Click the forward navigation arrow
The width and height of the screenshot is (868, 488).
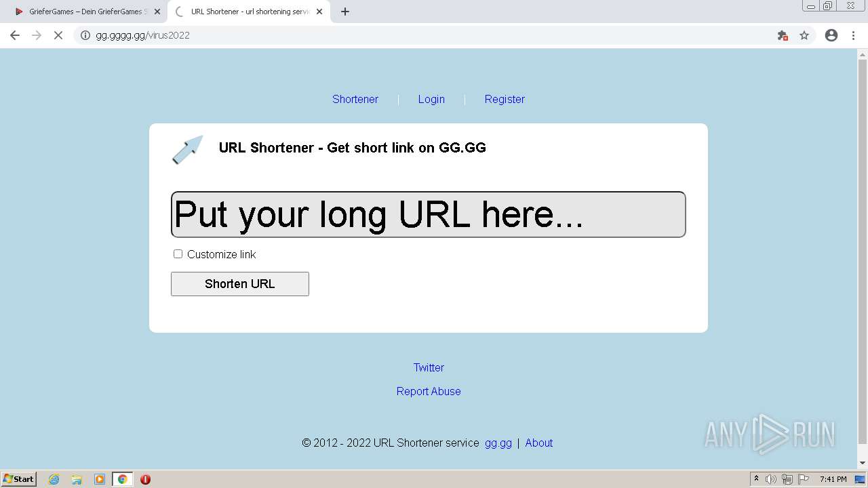[x=37, y=35]
